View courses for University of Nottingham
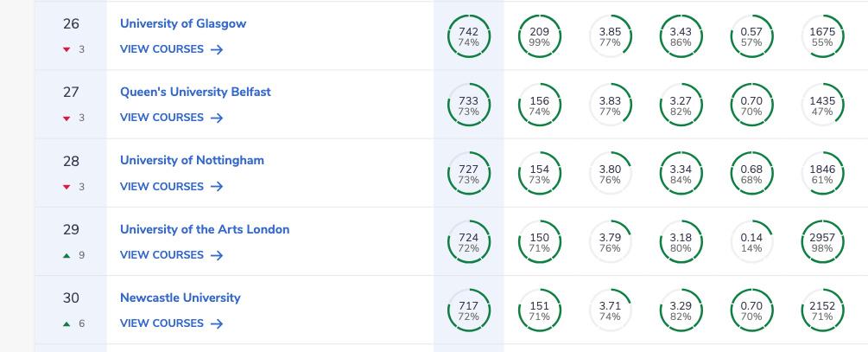Viewport: 868px width, 352px height. click(x=171, y=186)
